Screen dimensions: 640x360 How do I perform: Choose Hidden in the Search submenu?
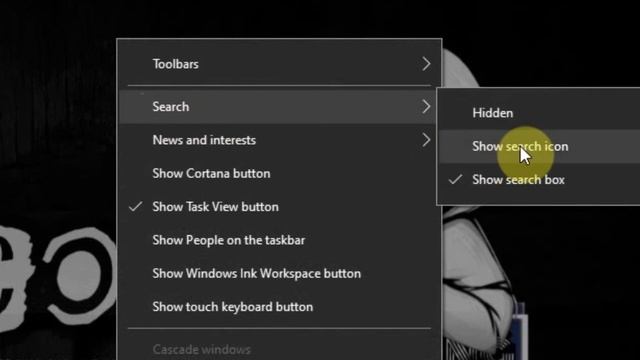click(539, 113)
